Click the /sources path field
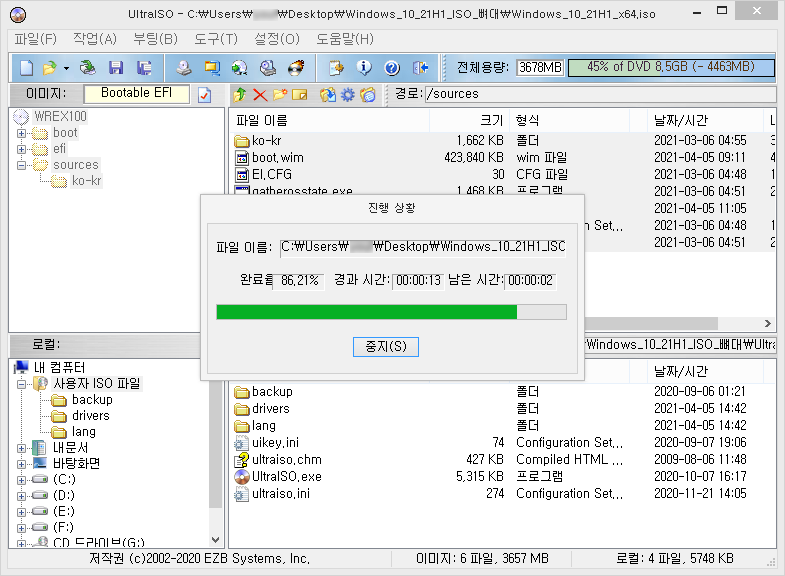Image resolution: width=785 pixels, height=576 pixels. point(600,94)
